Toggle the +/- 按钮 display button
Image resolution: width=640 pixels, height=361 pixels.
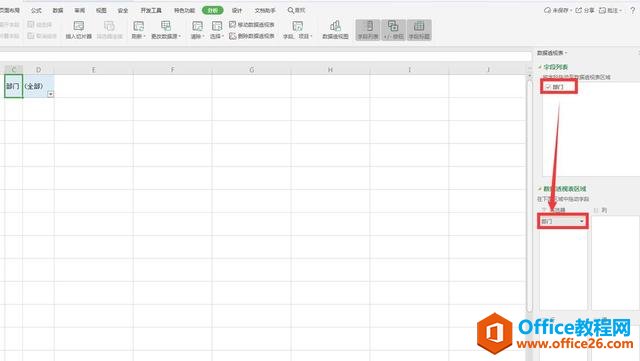coord(393,30)
